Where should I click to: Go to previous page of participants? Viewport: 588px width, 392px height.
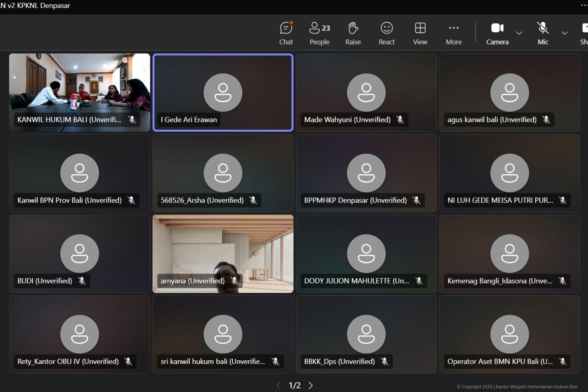click(279, 385)
